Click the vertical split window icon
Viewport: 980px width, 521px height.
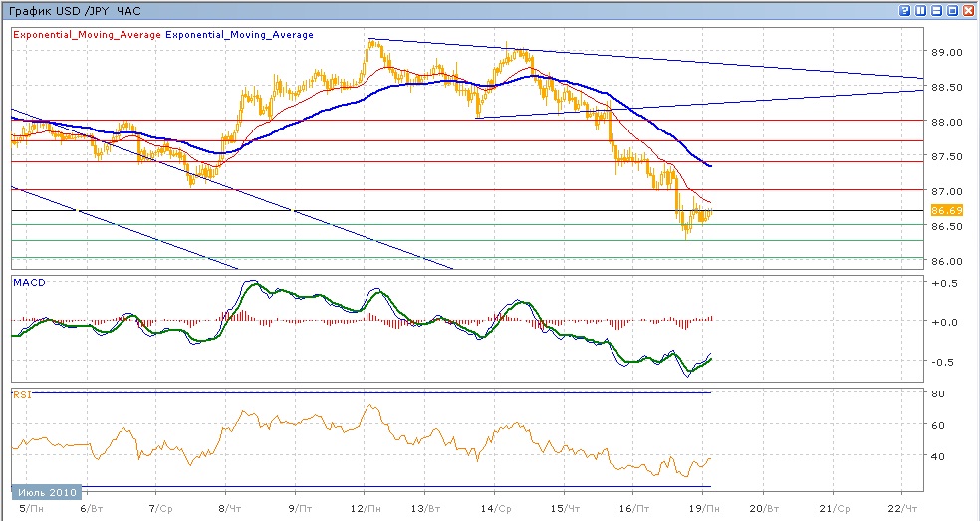point(920,9)
